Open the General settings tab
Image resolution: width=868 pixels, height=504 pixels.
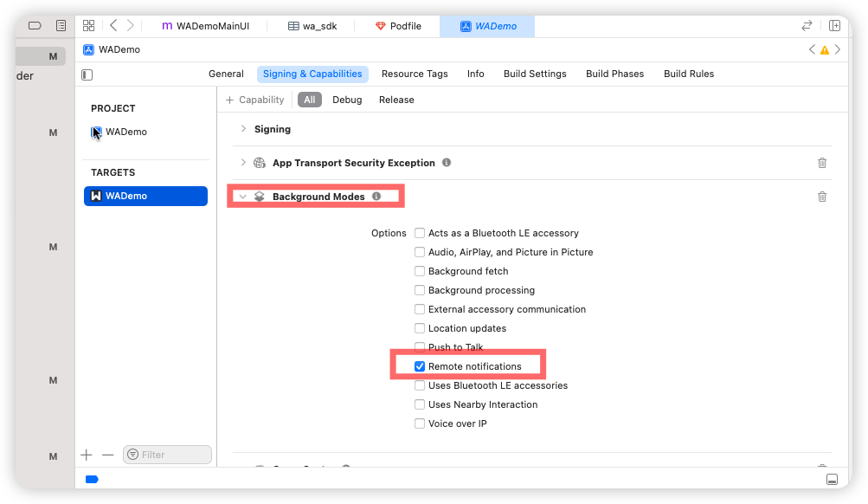pos(226,74)
